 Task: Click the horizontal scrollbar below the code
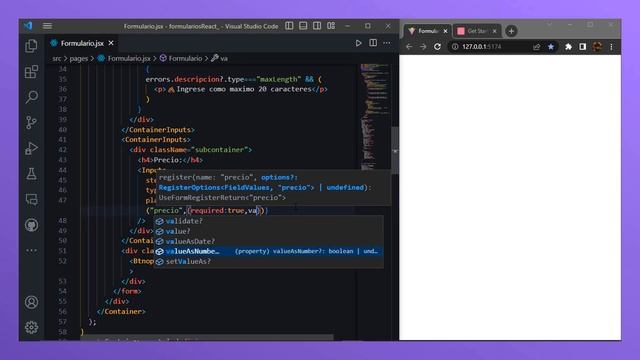(x=207, y=338)
